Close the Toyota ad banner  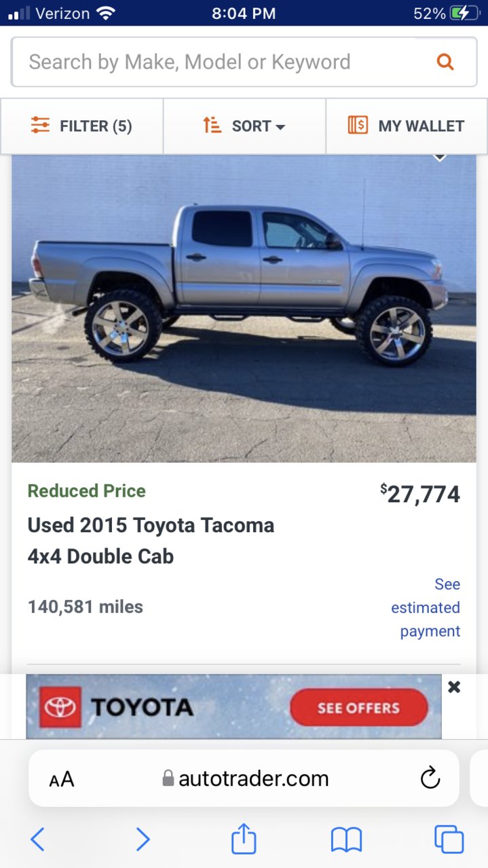[x=454, y=687]
